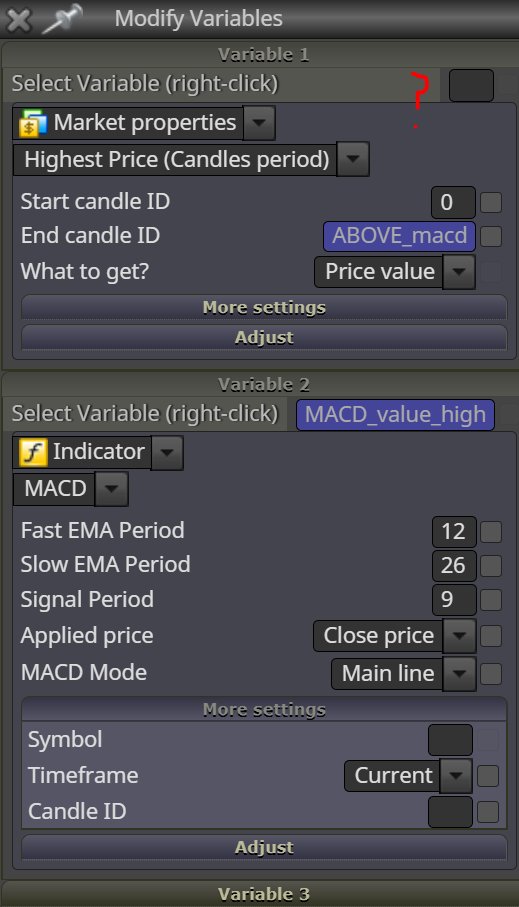The image size is (519, 907).
Task: Enable checkbox next to Fast EMA Period
Action: pyautogui.click(x=491, y=532)
